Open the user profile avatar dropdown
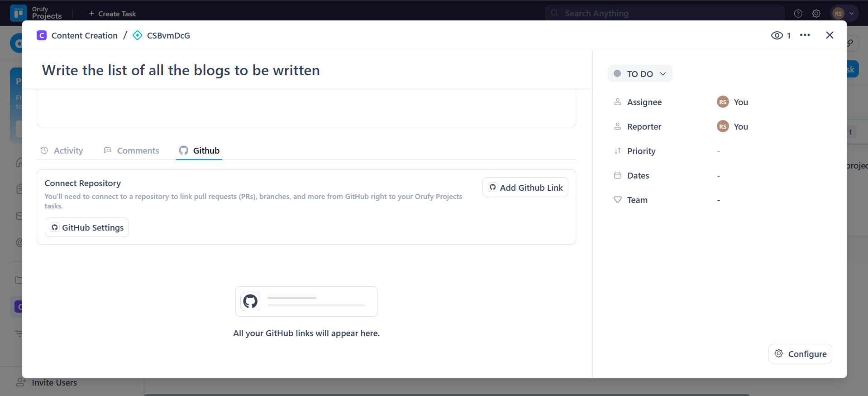 point(844,14)
